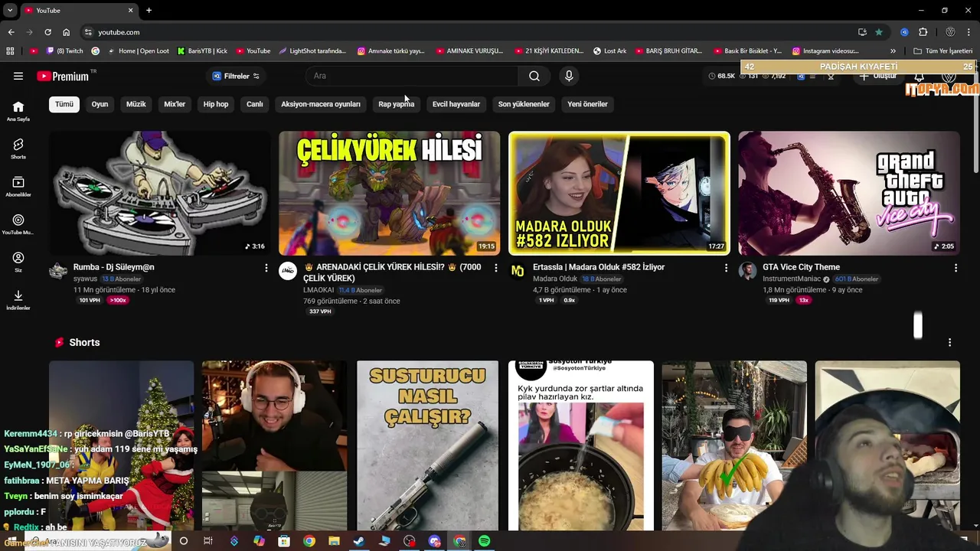
Task: Open the Tüm Yer İşaretleri folder
Action: coord(942,51)
